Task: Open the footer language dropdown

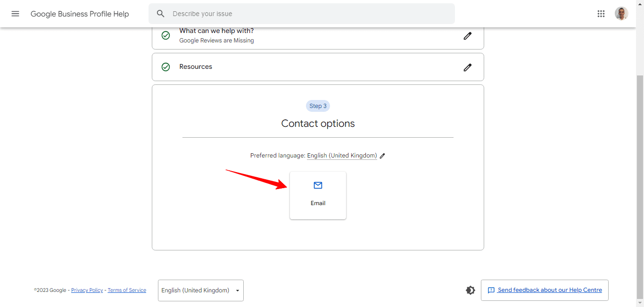Action: (x=201, y=290)
